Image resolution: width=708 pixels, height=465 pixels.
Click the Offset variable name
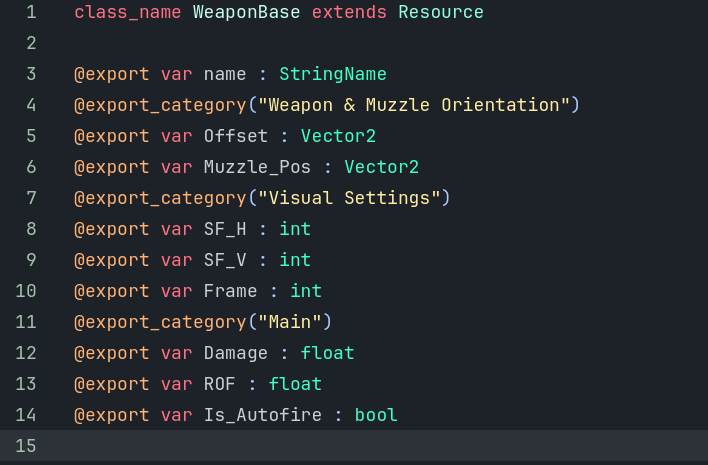236,136
